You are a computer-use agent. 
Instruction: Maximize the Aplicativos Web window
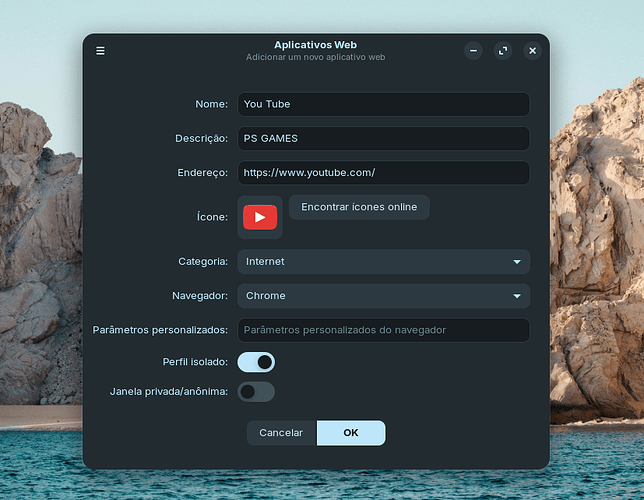[x=503, y=50]
